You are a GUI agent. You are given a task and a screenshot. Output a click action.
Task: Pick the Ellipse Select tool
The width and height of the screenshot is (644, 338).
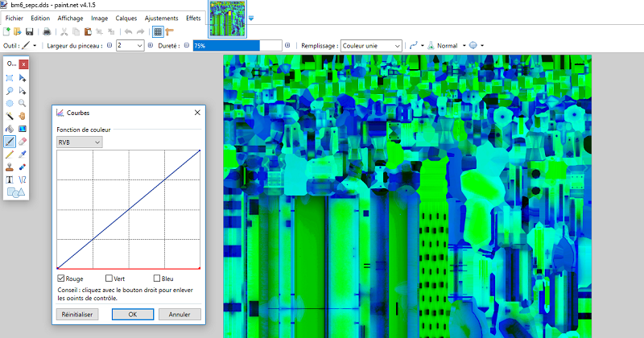click(x=10, y=104)
